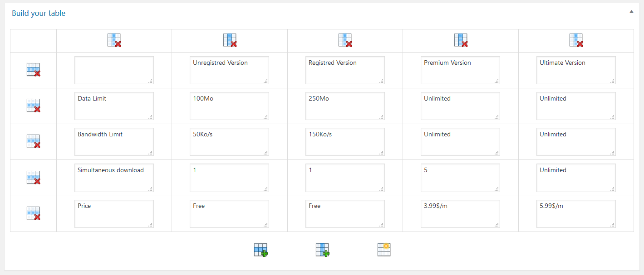Delete the Price row
This screenshot has height=275, width=644.
point(33,213)
